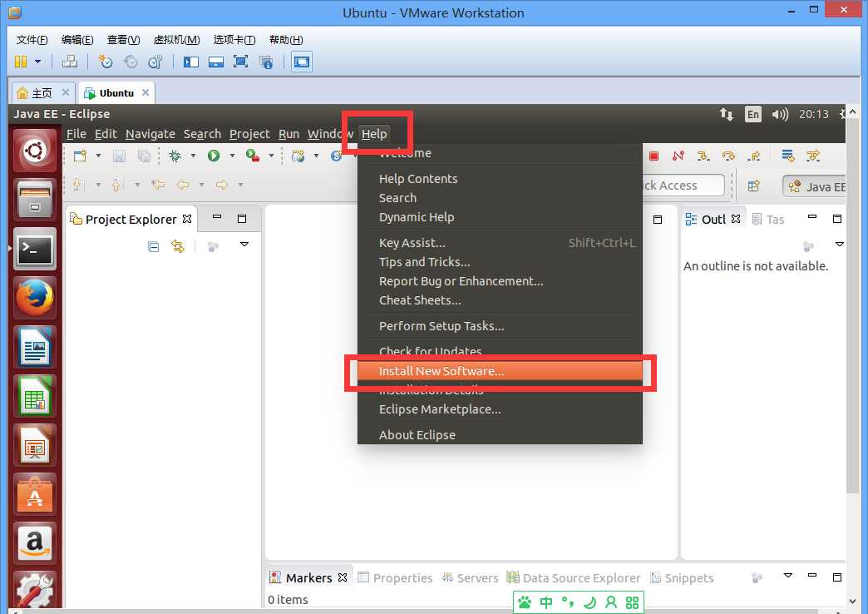Click the Collapse All icon in Project Explorer
Viewport: 868px width, 614px height.
(154, 246)
